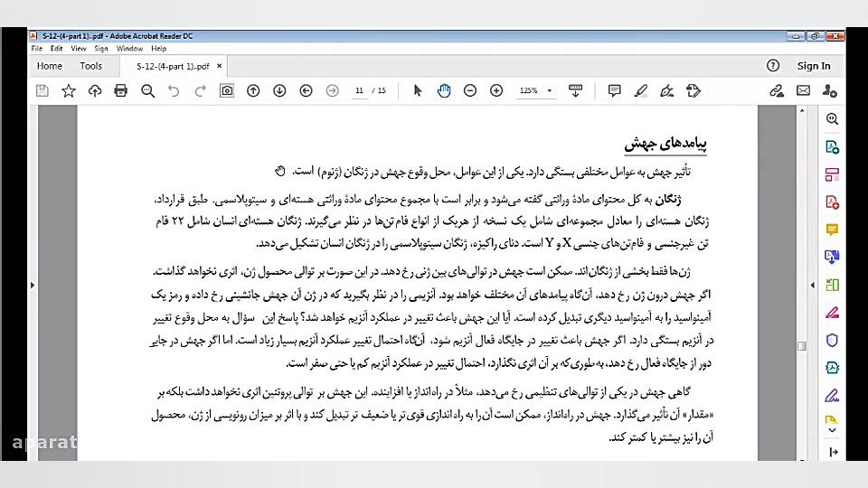Viewport: 868px width, 488px height.
Task: Redo the last action
Action: pos(200,90)
